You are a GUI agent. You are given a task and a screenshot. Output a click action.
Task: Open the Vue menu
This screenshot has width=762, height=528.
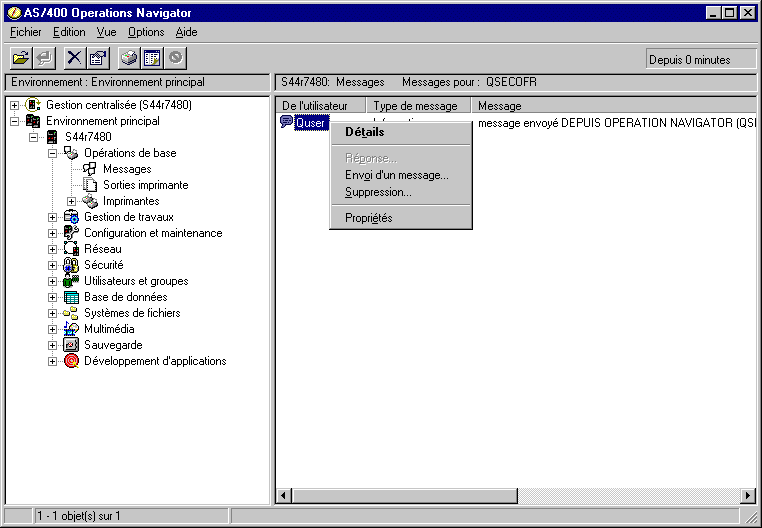pos(106,32)
